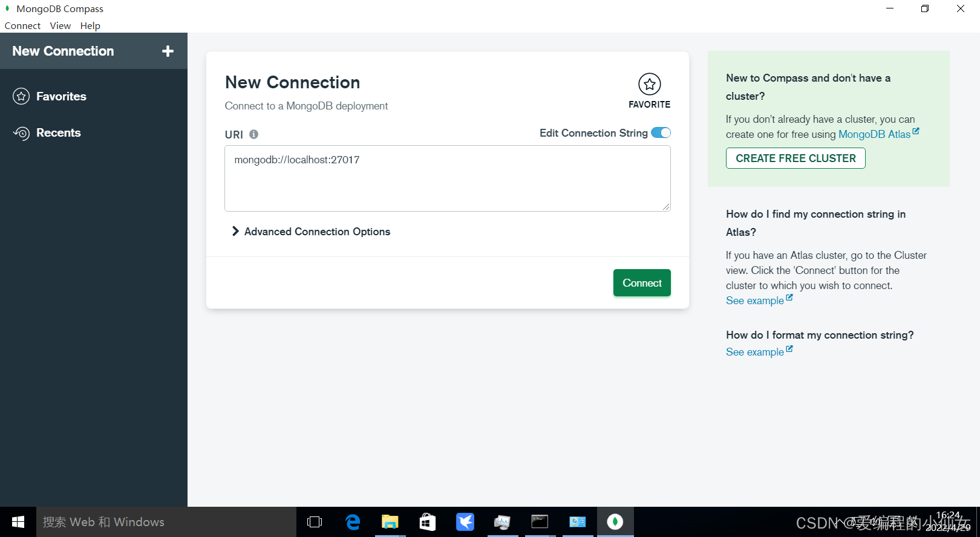Select the Favorites label in sidebar
Image resolution: width=980 pixels, height=537 pixels.
(61, 96)
